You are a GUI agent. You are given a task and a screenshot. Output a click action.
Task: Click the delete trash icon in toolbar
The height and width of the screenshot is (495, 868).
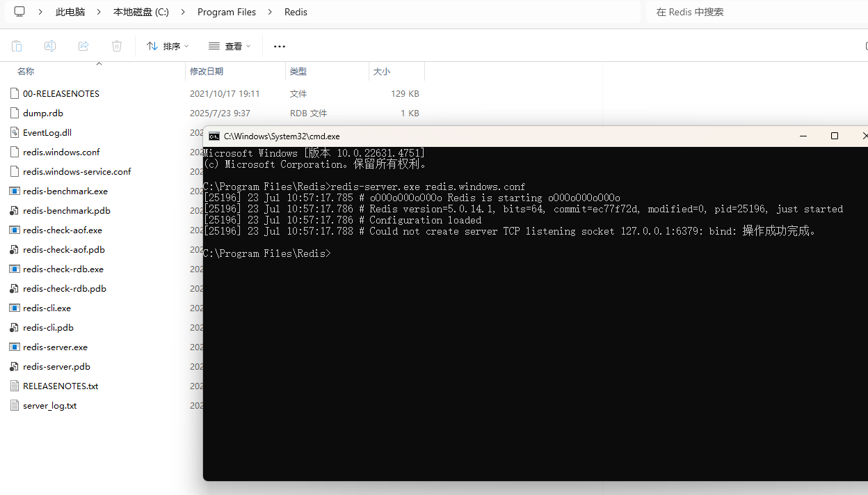click(117, 46)
